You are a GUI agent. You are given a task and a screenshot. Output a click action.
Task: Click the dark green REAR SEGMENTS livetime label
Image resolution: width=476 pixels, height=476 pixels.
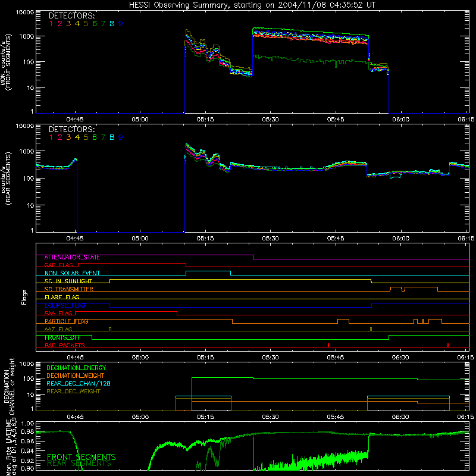pyautogui.click(x=79, y=464)
